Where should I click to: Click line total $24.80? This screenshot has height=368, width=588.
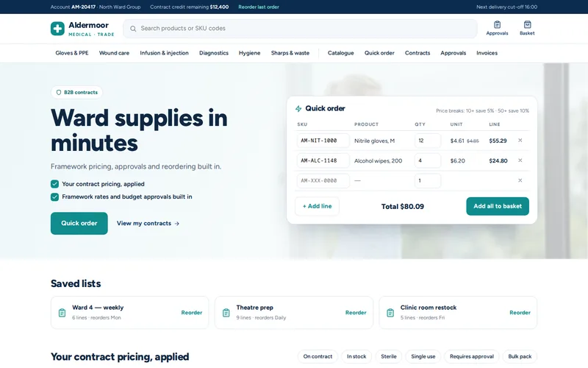click(x=498, y=160)
